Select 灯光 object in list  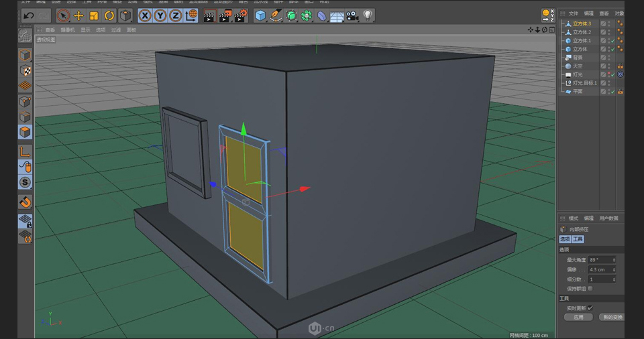click(578, 74)
